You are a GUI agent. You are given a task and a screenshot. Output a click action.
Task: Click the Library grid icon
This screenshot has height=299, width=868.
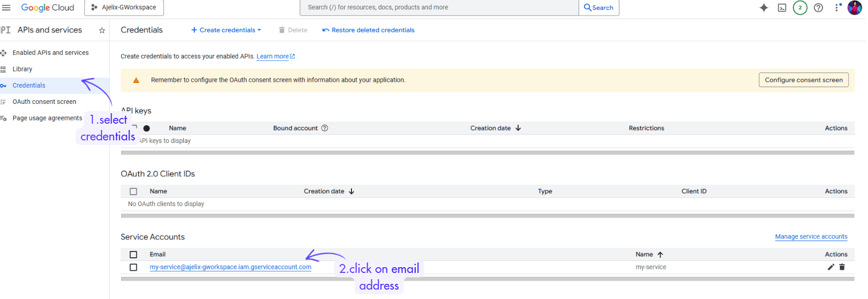3,69
